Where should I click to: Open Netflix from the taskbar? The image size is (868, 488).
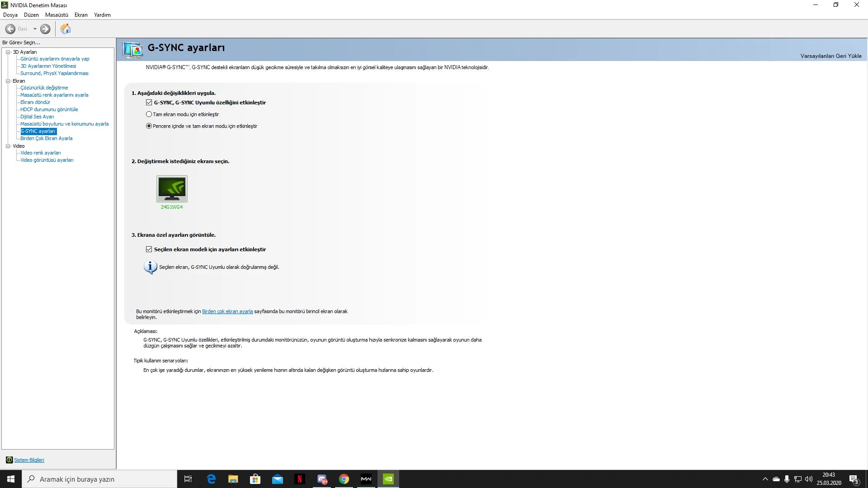pyautogui.click(x=299, y=479)
